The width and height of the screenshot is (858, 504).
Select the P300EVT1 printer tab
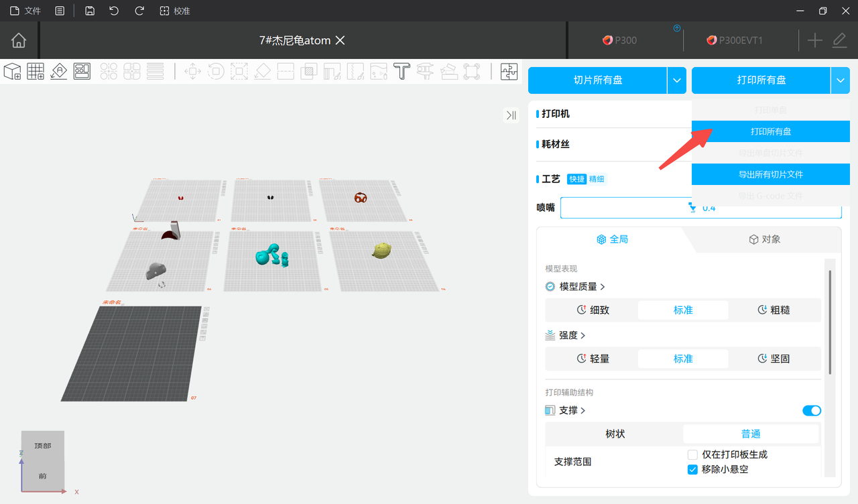coord(735,40)
